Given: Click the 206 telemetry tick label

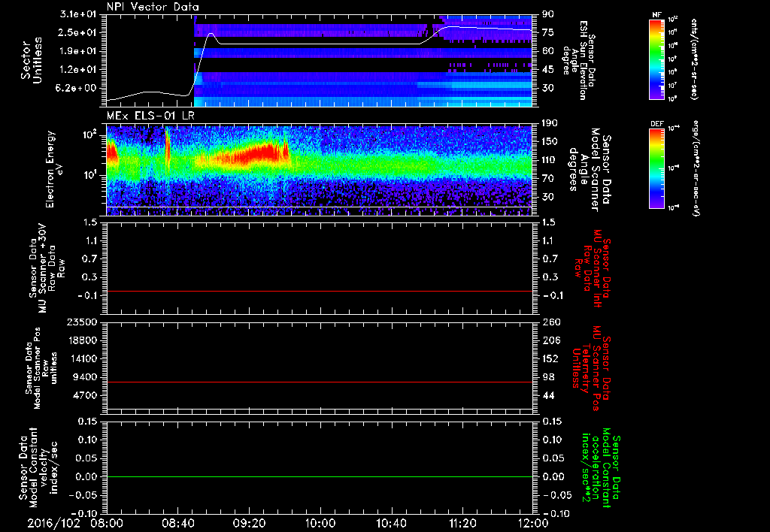Looking at the screenshot, I should [550, 340].
